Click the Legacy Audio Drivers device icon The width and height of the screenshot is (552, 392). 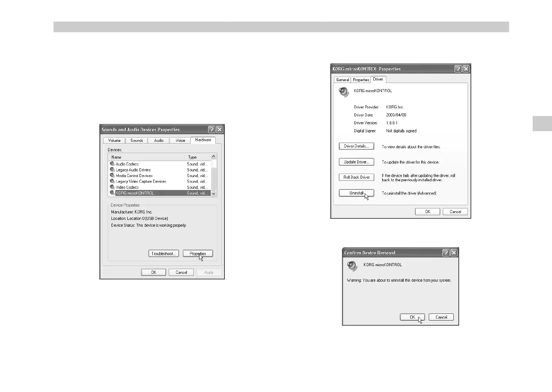tap(112, 169)
